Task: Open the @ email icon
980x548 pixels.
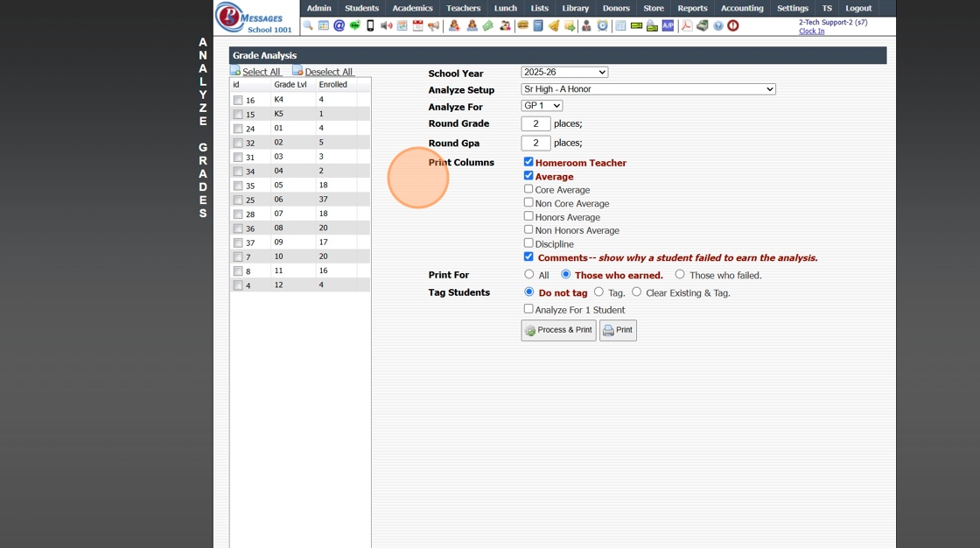Action: 339,25
